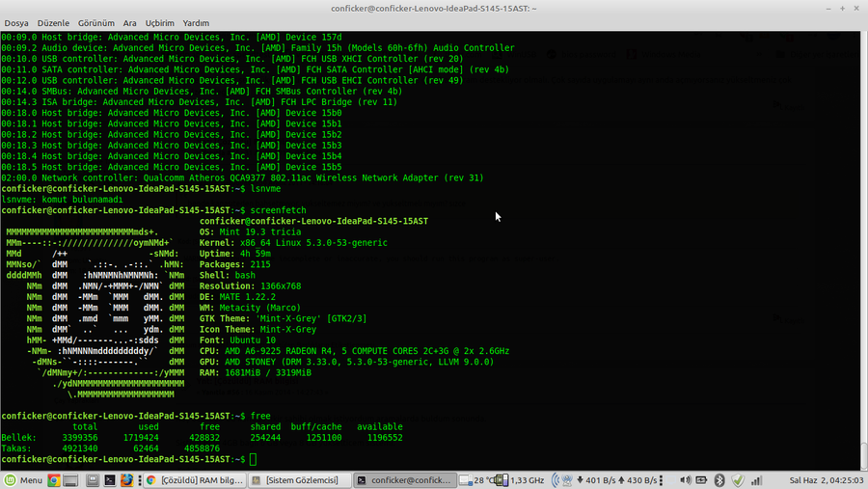Open the Görünüm menu
The height and width of the screenshot is (489, 868).
pos(95,23)
